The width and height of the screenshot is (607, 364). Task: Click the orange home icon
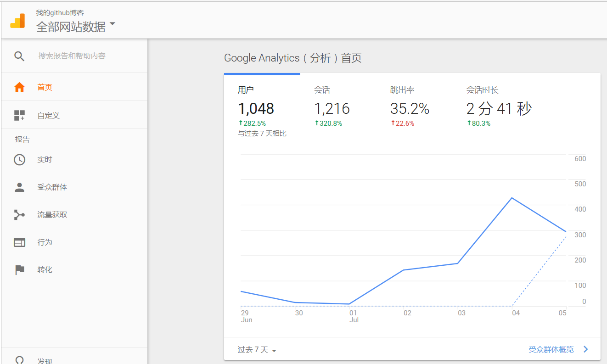[x=19, y=87]
